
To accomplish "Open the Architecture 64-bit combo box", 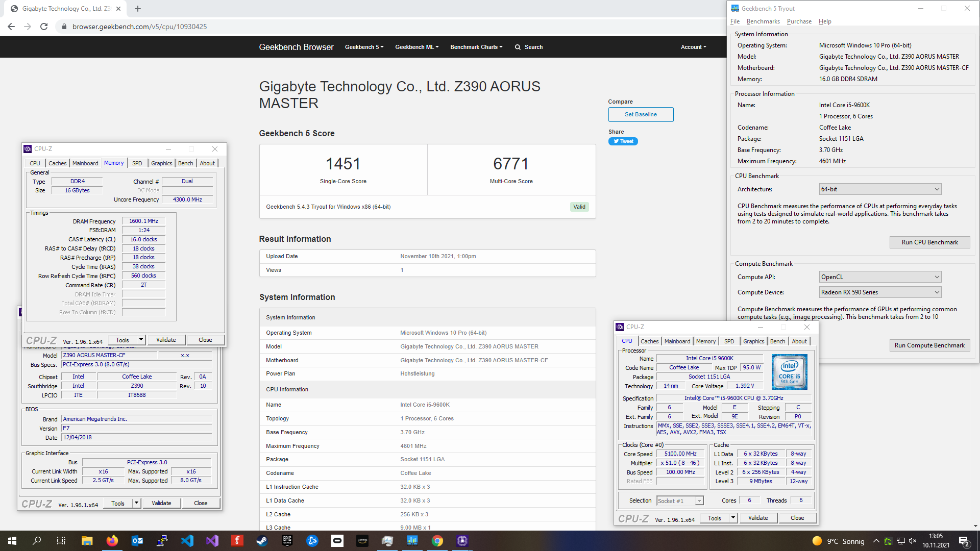I will (x=880, y=189).
